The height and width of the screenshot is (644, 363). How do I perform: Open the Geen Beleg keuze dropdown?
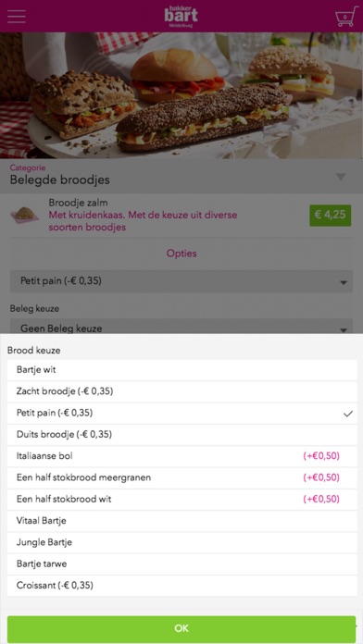[181, 327]
